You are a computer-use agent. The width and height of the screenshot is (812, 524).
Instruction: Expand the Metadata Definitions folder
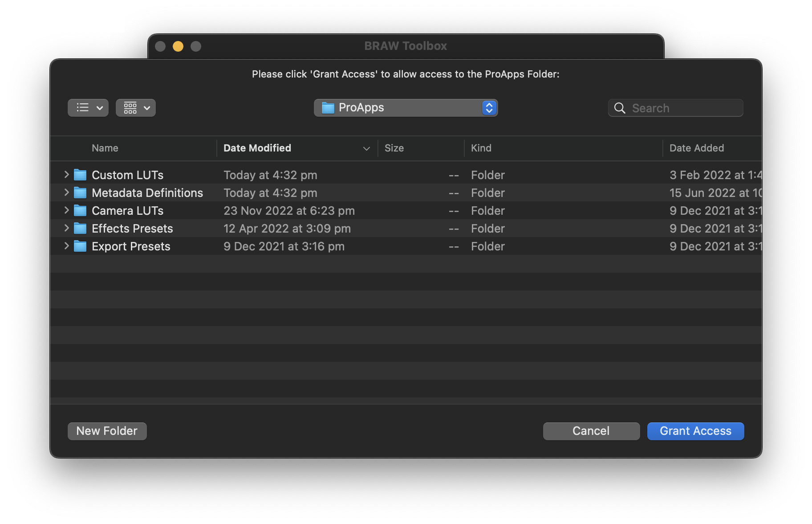(66, 192)
